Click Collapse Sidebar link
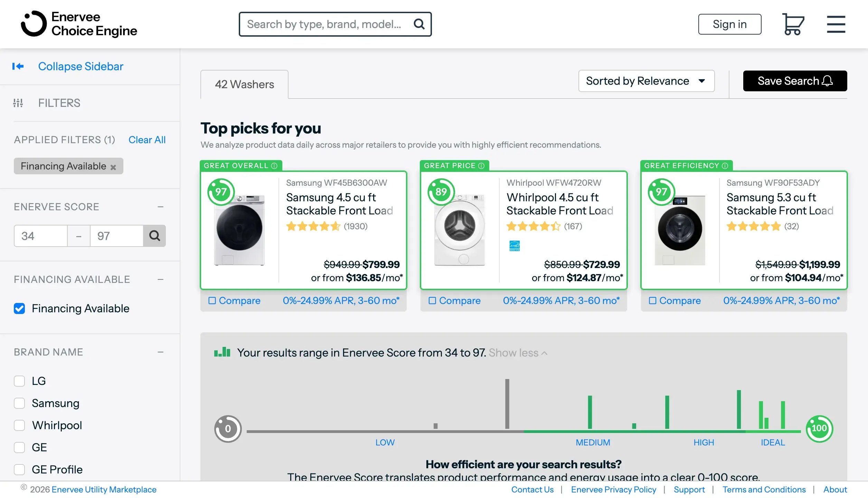Viewport: 868px width, 498px height. pos(81,66)
